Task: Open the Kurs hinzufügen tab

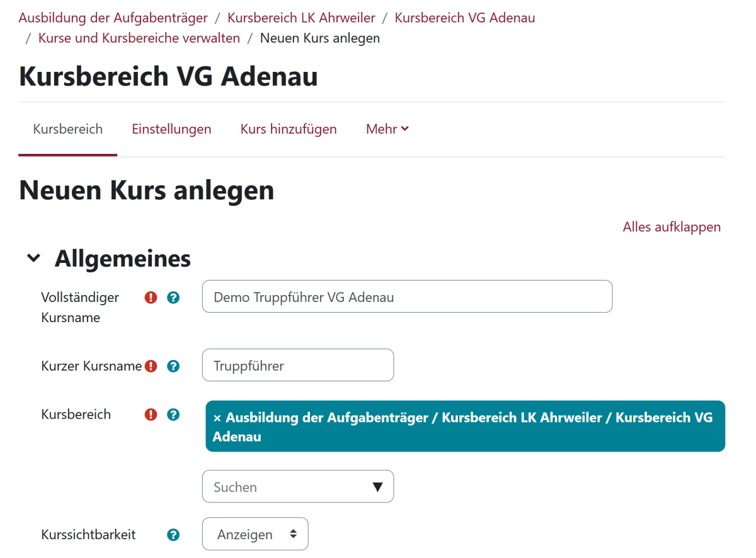Action: 289,129
